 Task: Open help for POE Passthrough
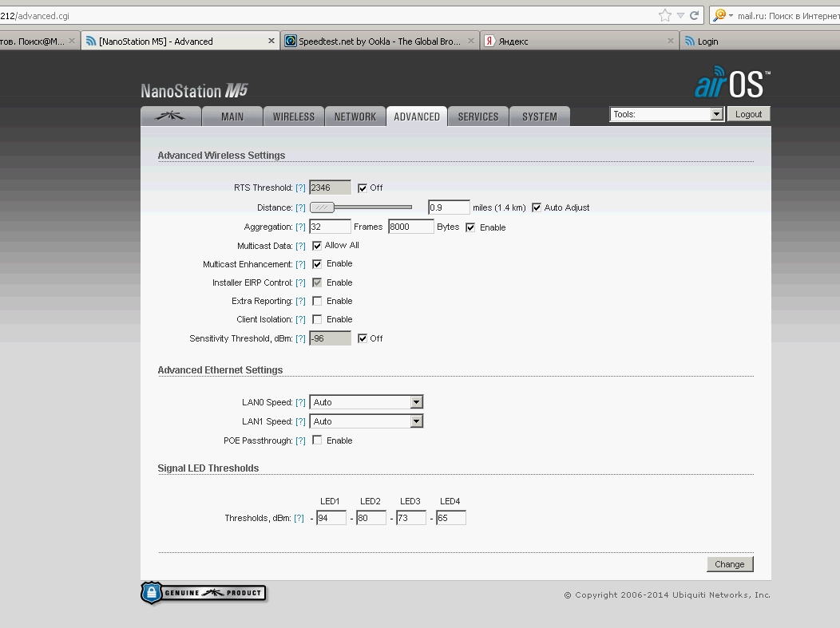[300, 441]
